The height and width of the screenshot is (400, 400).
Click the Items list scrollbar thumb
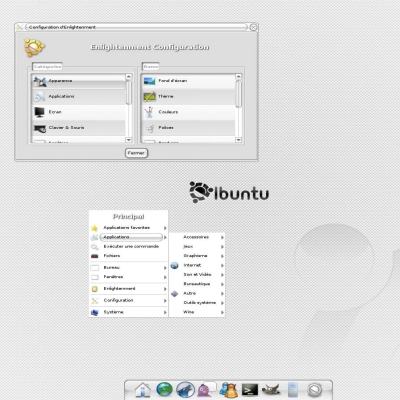point(238,94)
